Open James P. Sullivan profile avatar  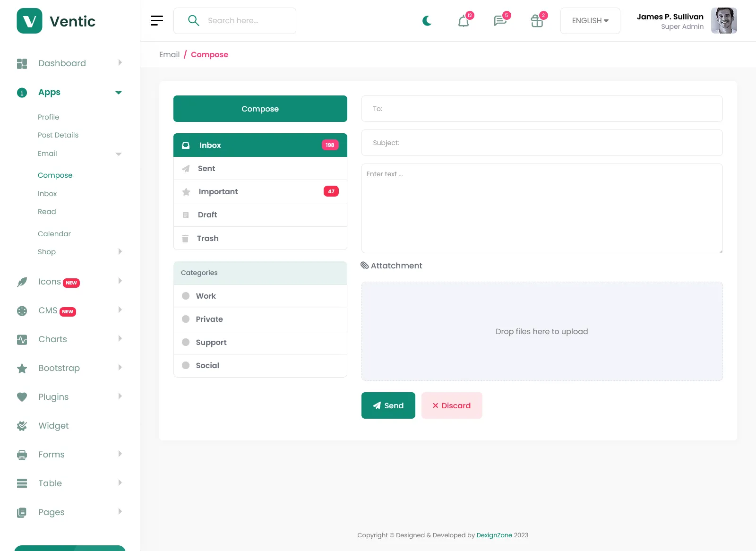[x=724, y=21]
